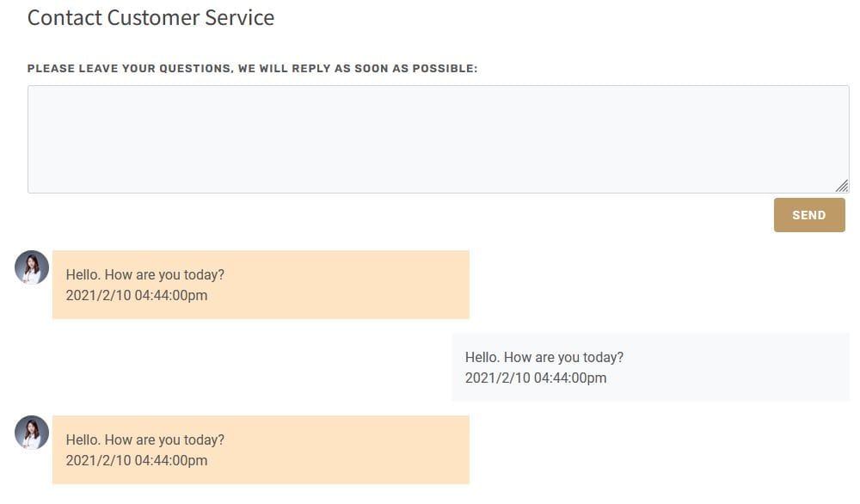The height and width of the screenshot is (504, 860).
Task: Select the round profile picture of the agent
Action: tap(32, 267)
